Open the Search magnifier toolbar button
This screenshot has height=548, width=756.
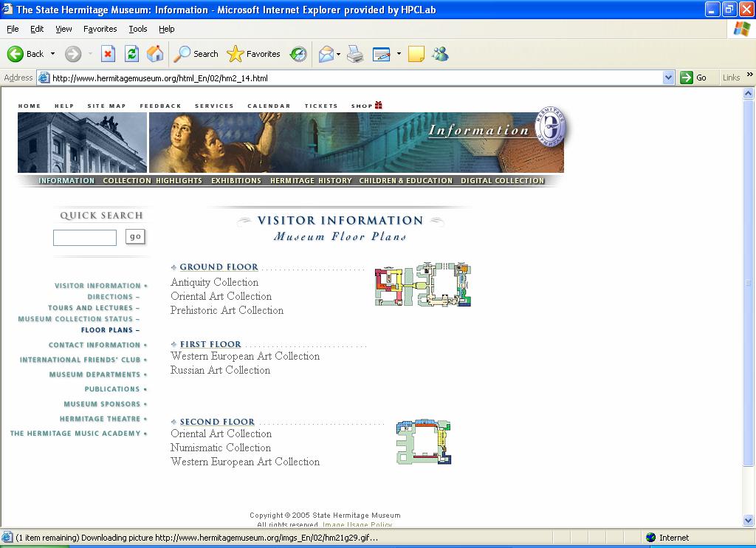point(196,54)
